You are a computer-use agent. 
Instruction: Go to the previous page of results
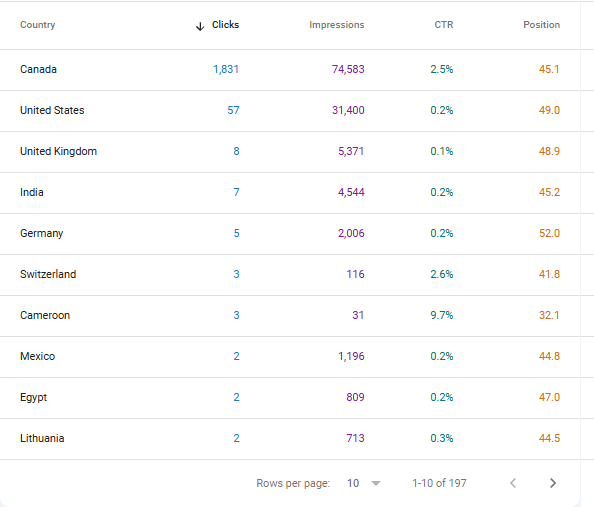513,483
